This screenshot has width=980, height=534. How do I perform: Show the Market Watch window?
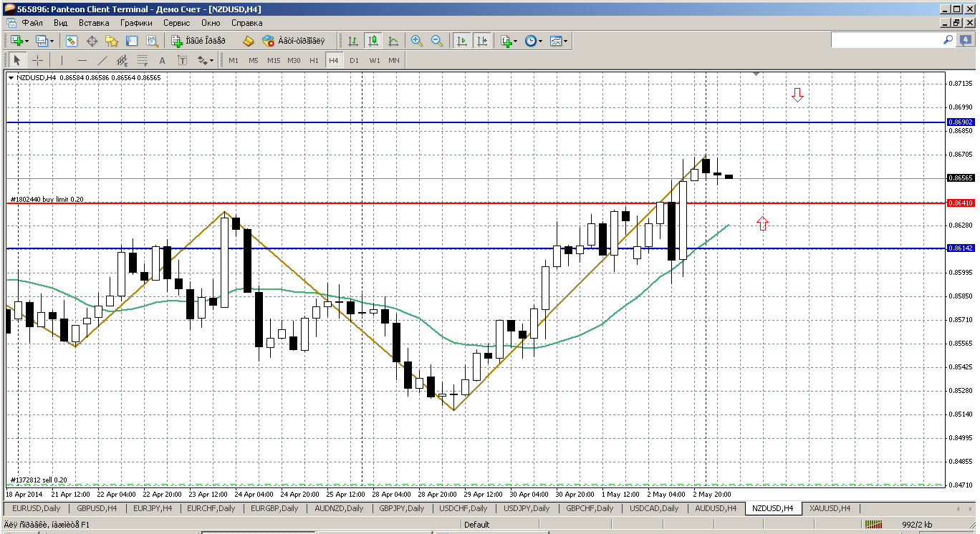click(72, 41)
